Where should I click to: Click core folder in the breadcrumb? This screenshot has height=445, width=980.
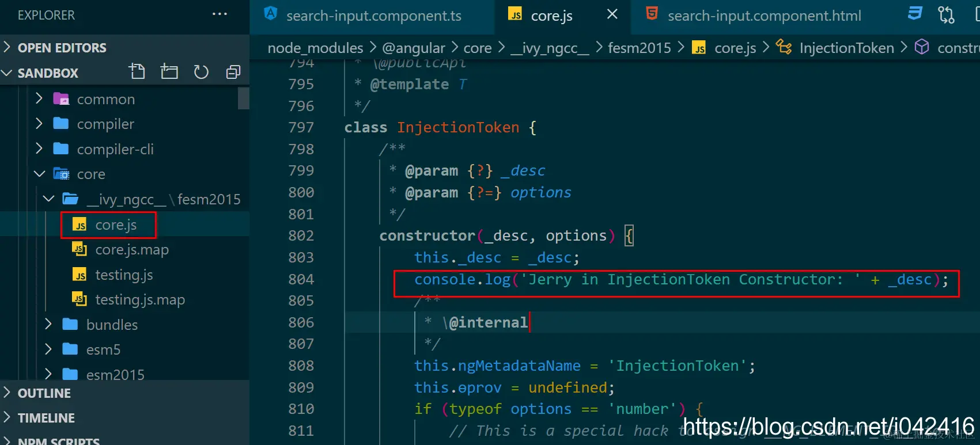click(478, 48)
